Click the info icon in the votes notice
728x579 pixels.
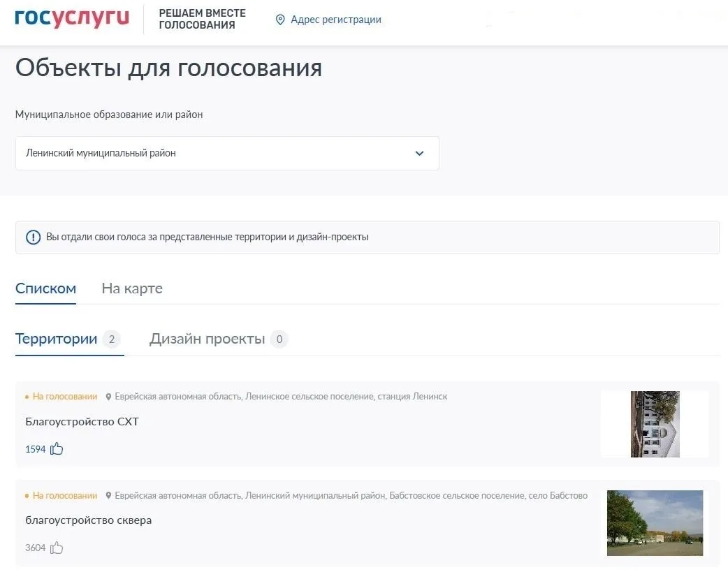pos(33,237)
